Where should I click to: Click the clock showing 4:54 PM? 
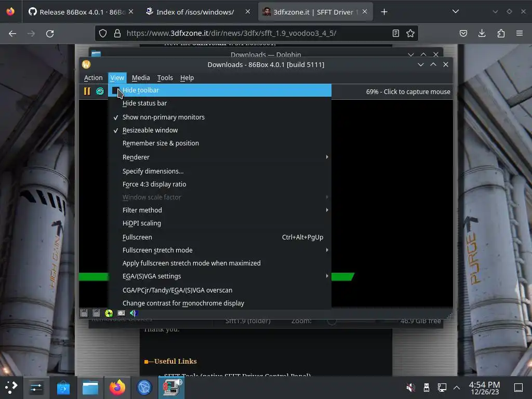pyautogui.click(x=485, y=388)
